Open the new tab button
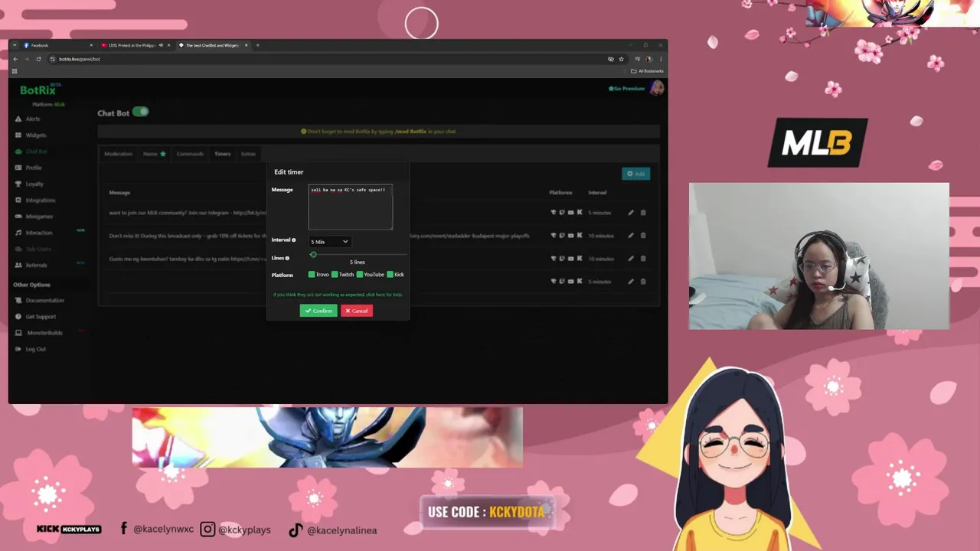Screen dimensions: 980x551 tap(257, 45)
